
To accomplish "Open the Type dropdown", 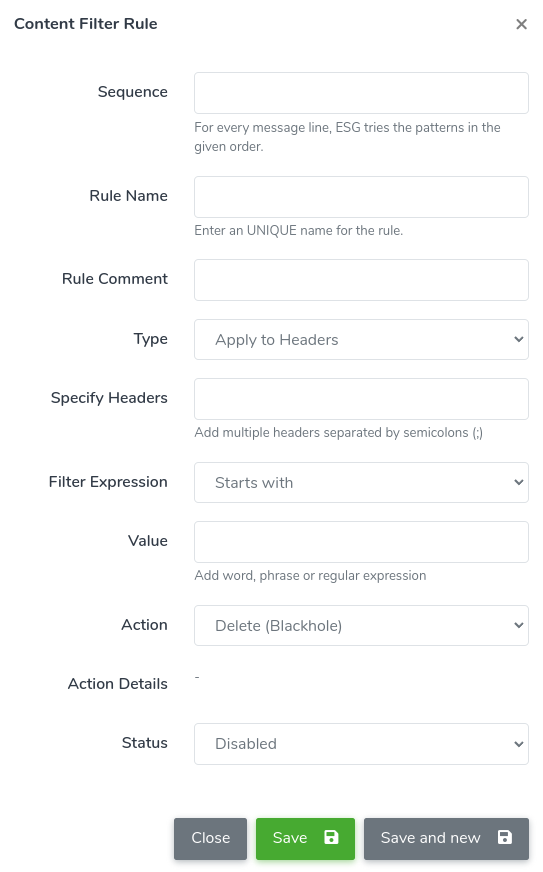I will pos(361,339).
